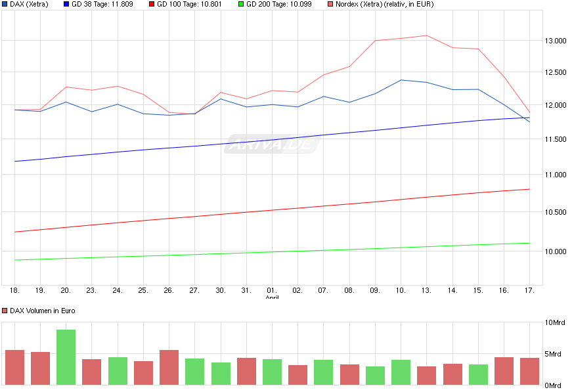The height and width of the screenshot is (392, 572).
Task: Expand the April axis label
Action: [271, 296]
